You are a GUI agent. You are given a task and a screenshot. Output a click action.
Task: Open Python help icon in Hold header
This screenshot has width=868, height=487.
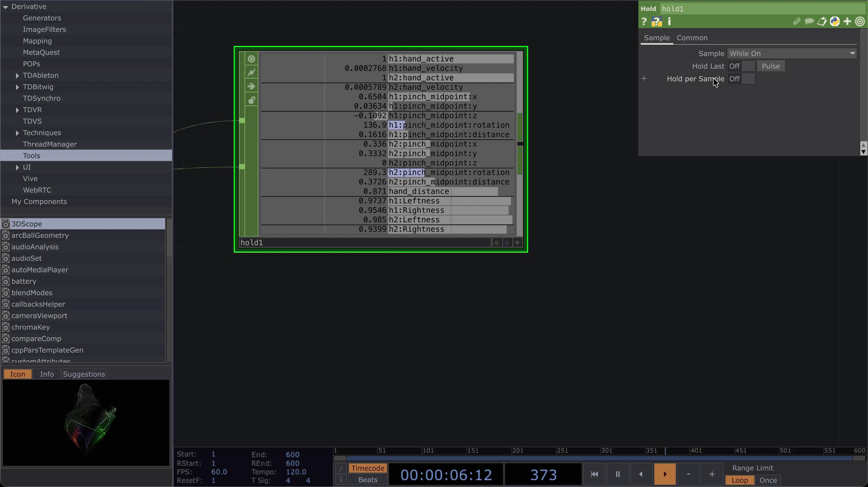point(656,22)
